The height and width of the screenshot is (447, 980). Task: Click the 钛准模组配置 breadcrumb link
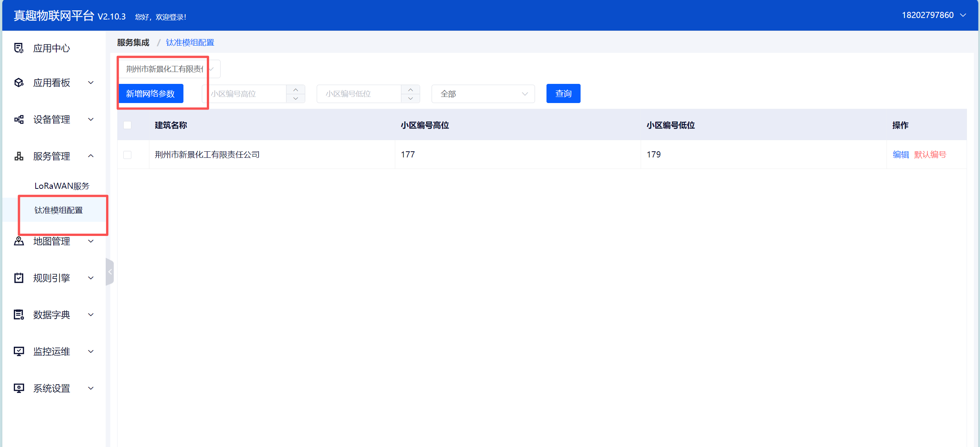(190, 43)
